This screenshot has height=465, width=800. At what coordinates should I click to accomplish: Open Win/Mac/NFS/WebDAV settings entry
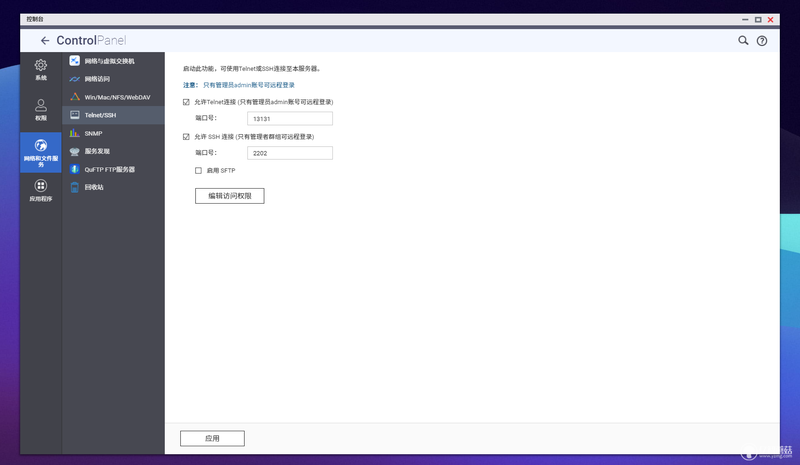tap(113, 97)
